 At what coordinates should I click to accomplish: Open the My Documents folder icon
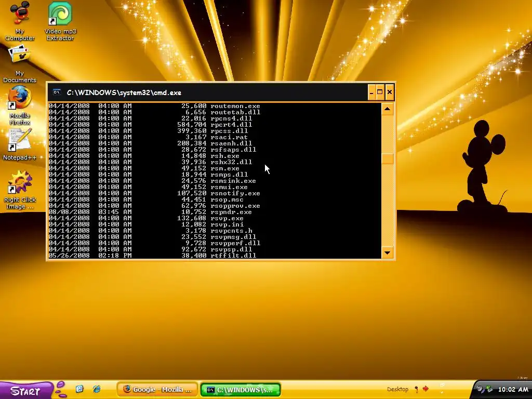[20, 64]
